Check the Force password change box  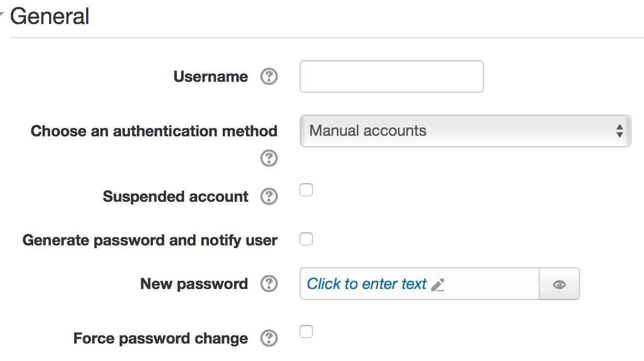point(306,332)
